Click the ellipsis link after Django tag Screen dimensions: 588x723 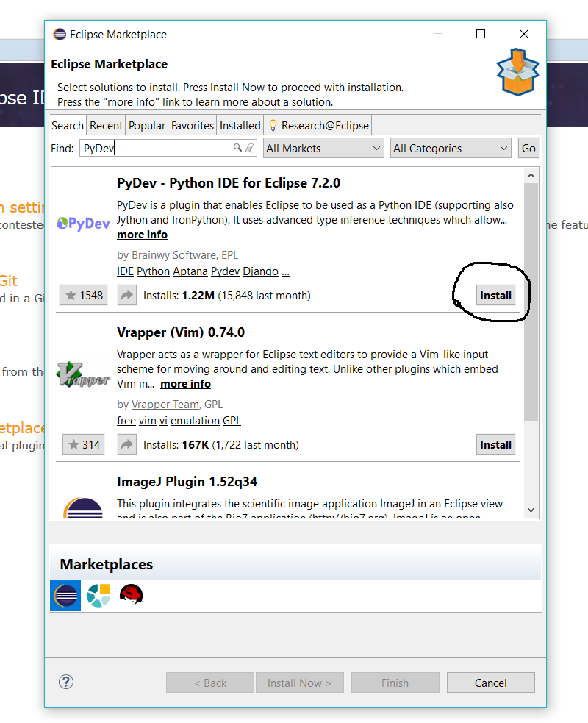tap(285, 271)
